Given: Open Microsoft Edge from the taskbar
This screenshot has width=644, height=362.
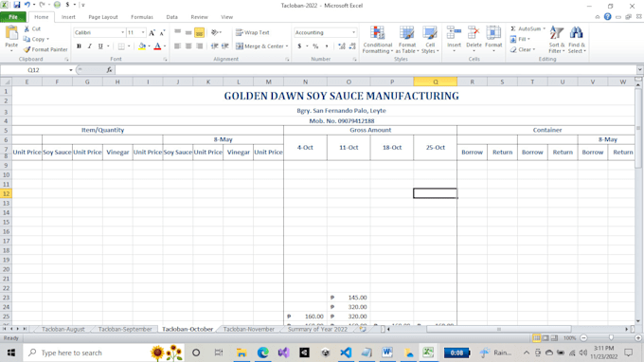Looking at the screenshot, I should tap(263, 353).
